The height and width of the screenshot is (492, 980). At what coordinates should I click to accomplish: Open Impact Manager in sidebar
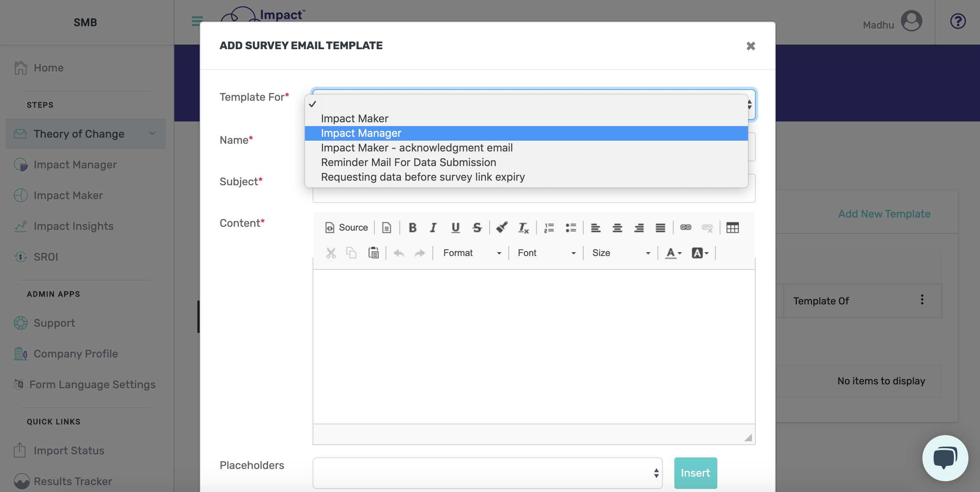tap(65, 165)
